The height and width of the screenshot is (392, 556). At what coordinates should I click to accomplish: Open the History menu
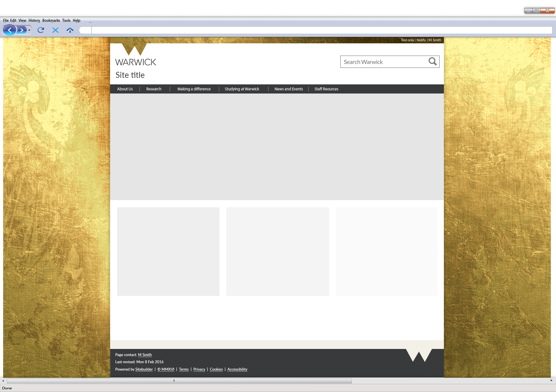tap(34, 21)
